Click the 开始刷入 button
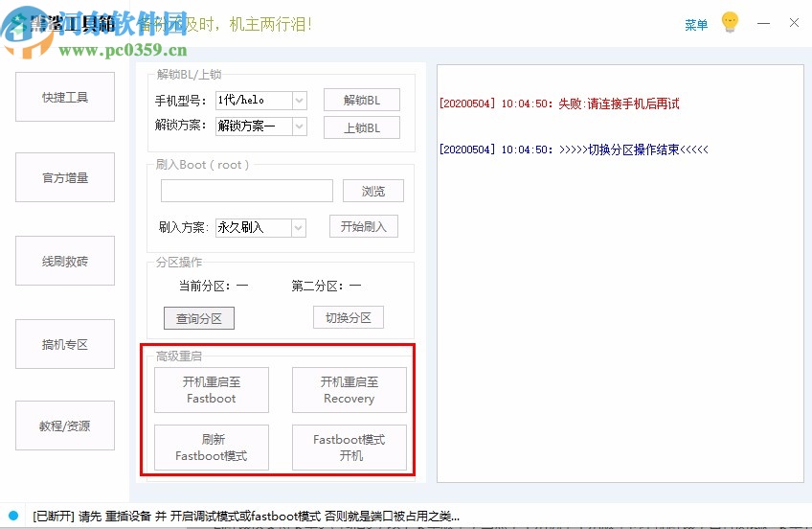Screen dimensions: 812x529 click(x=364, y=226)
